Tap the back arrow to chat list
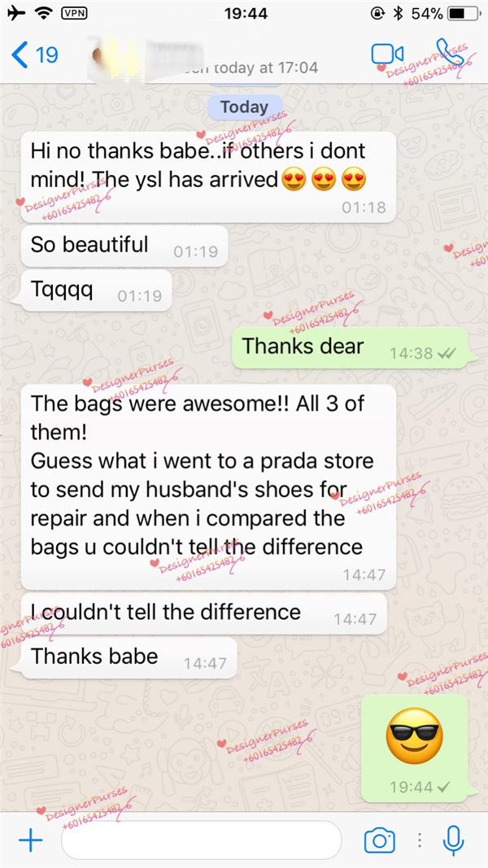The image size is (488, 868). 20,55
